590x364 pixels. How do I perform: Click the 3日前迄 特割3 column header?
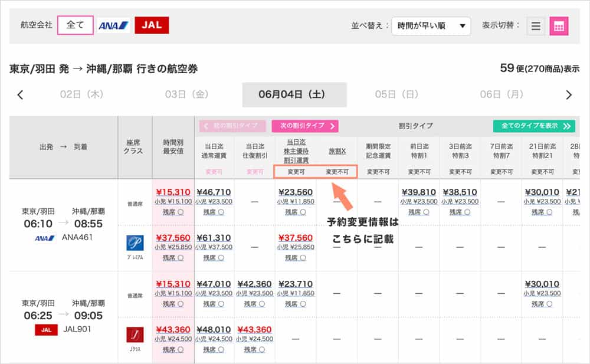click(x=460, y=151)
